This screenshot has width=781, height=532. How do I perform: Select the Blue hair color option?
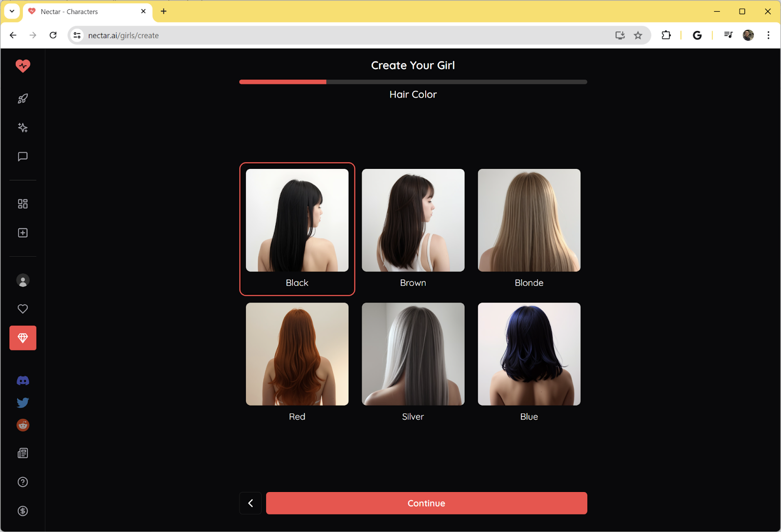pyautogui.click(x=529, y=363)
